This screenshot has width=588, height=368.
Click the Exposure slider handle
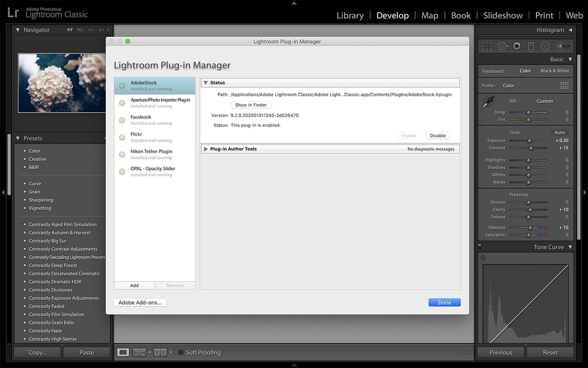tap(529, 141)
